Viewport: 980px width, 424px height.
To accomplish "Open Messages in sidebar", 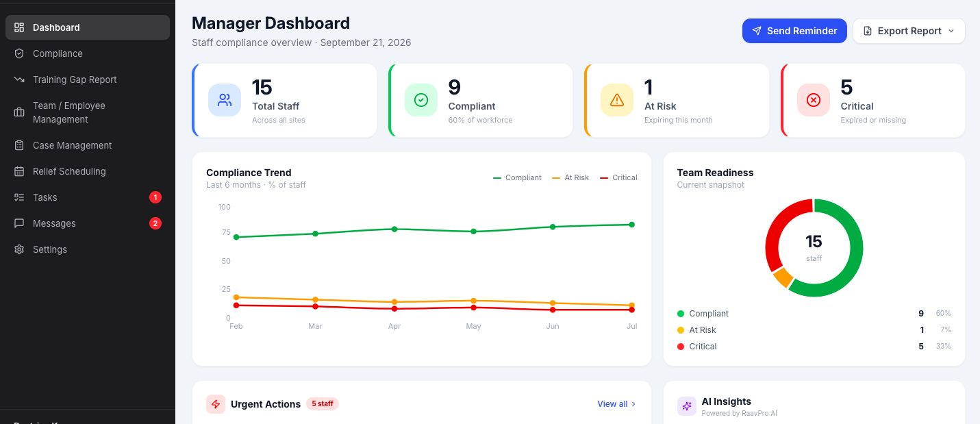I will pyautogui.click(x=88, y=223).
